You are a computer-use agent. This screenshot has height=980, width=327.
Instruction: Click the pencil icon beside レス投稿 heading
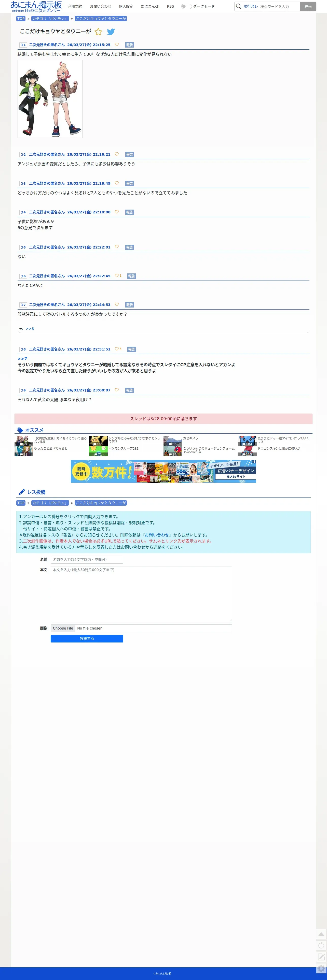(x=22, y=492)
